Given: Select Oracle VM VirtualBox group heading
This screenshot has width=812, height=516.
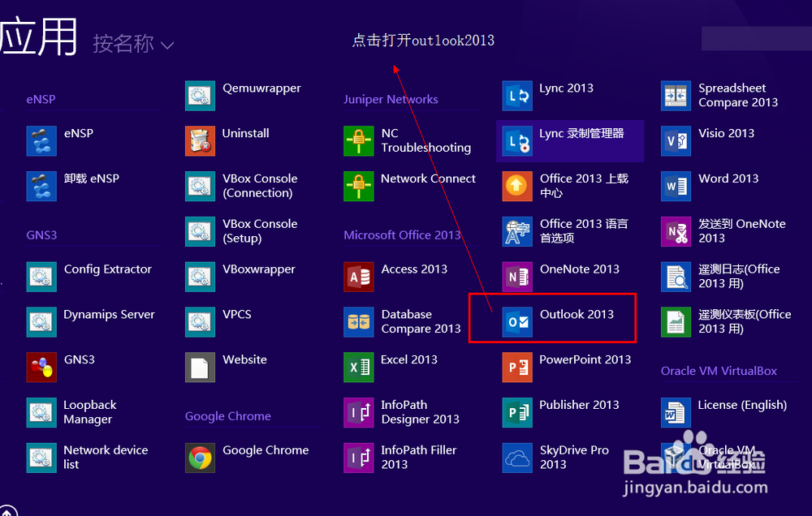Looking at the screenshot, I should (719, 371).
